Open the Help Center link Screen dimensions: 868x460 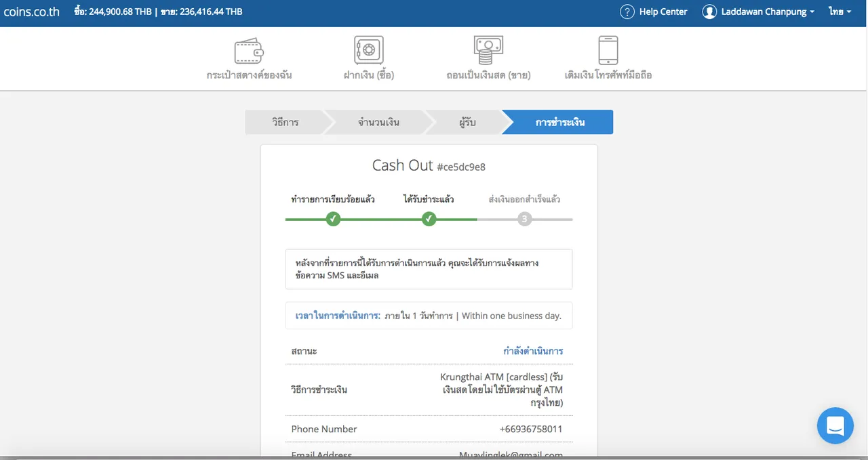(663, 12)
